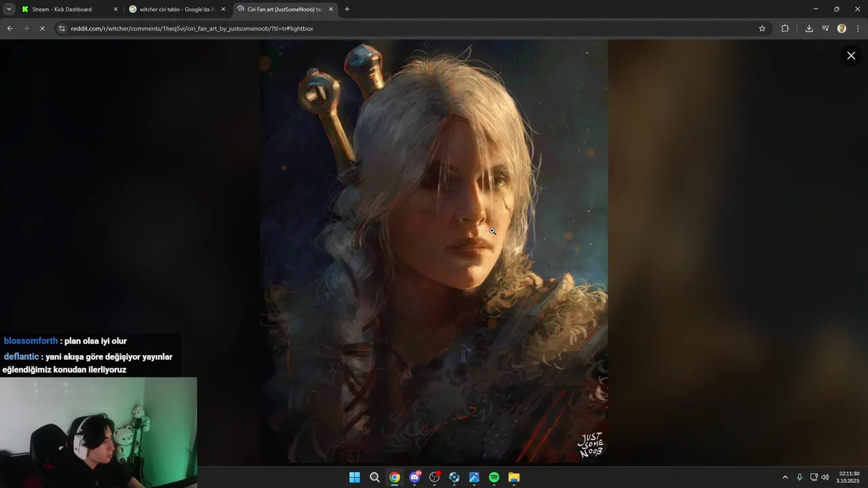This screenshot has width=868, height=488.
Task: Show hidden system tray icons
Action: [785, 477]
